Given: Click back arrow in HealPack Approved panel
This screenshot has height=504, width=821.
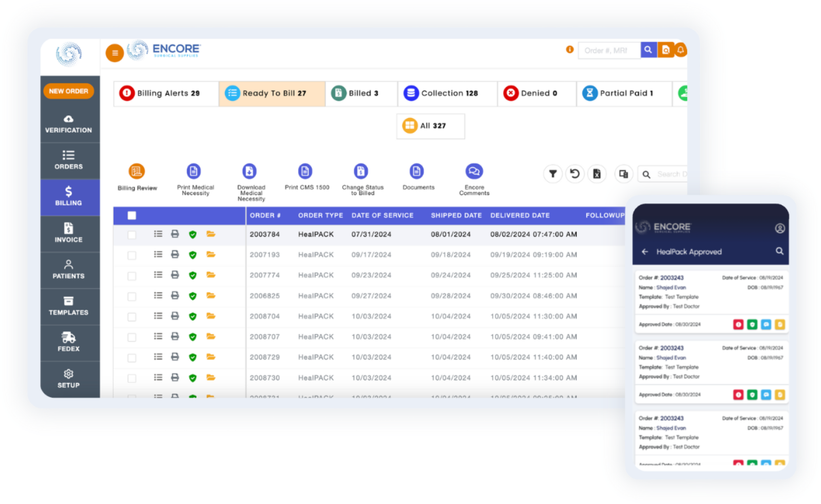Looking at the screenshot, I should [x=644, y=252].
